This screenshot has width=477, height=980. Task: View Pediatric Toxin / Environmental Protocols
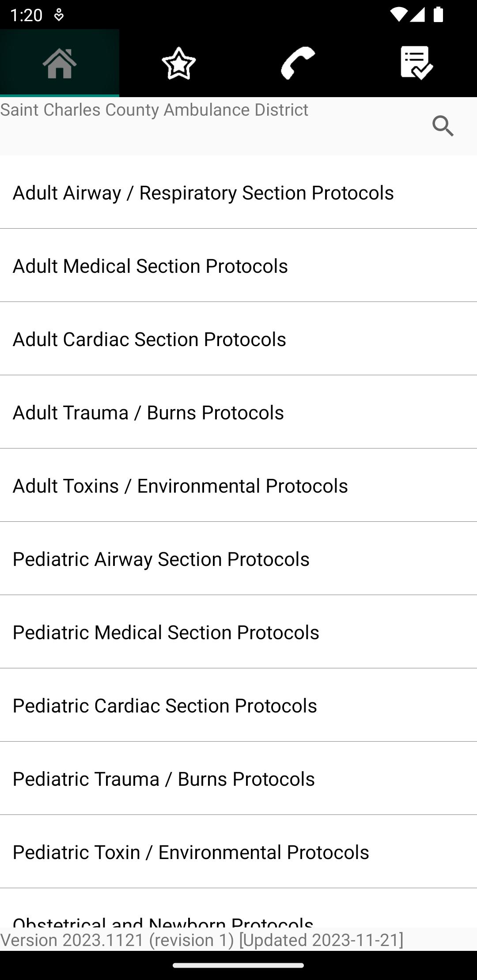[x=238, y=852]
